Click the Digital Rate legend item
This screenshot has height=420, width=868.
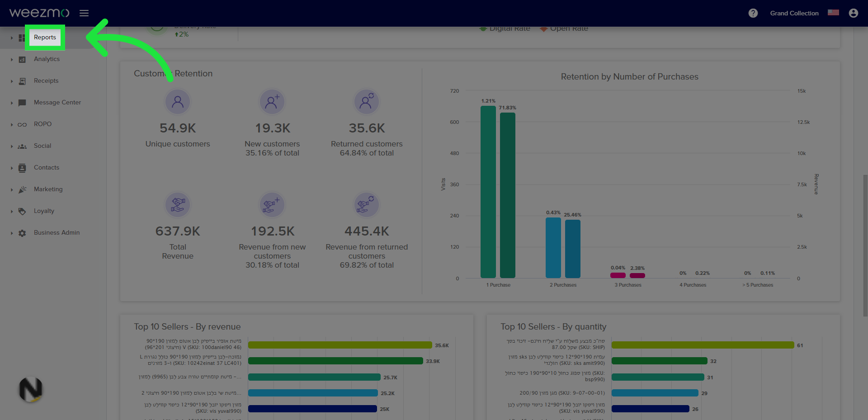click(505, 28)
